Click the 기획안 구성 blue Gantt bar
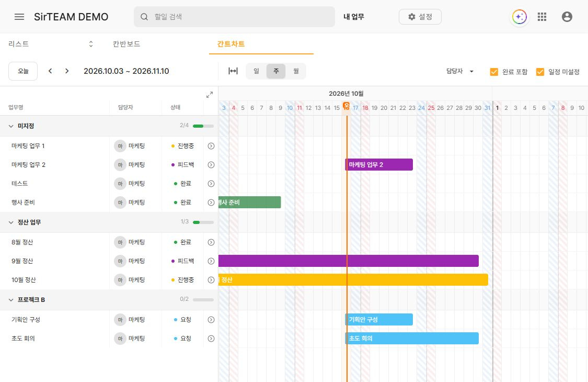The height and width of the screenshot is (382, 588). tap(379, 319)
